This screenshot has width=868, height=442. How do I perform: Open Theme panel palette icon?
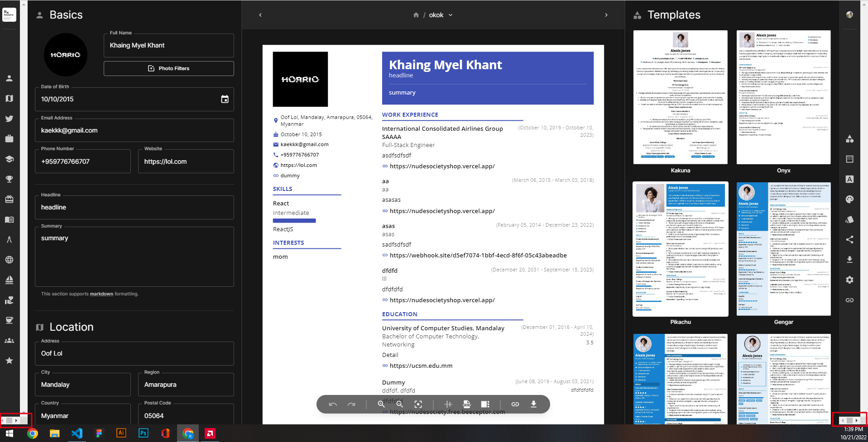click(x=850, y=199)
